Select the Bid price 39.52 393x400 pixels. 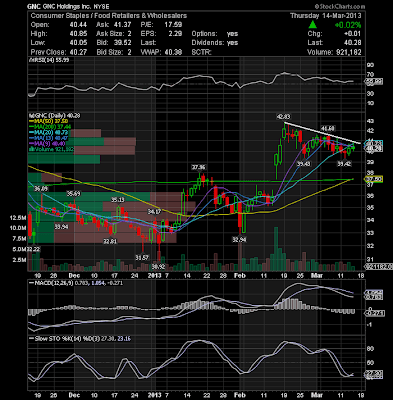(123, 43)
